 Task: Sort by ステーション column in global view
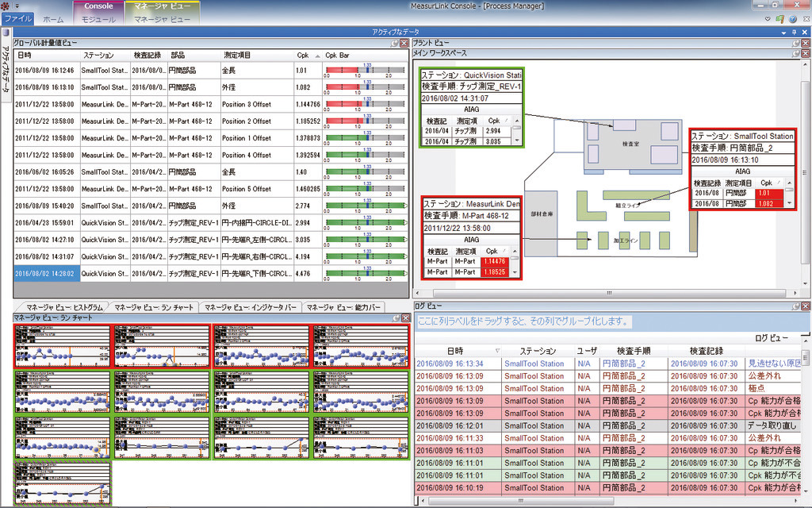point(105,55)
